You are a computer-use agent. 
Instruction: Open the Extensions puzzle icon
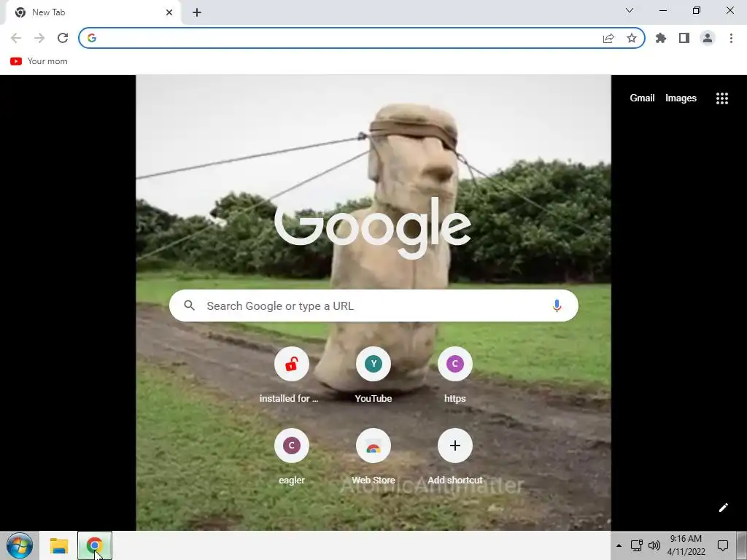661,38
